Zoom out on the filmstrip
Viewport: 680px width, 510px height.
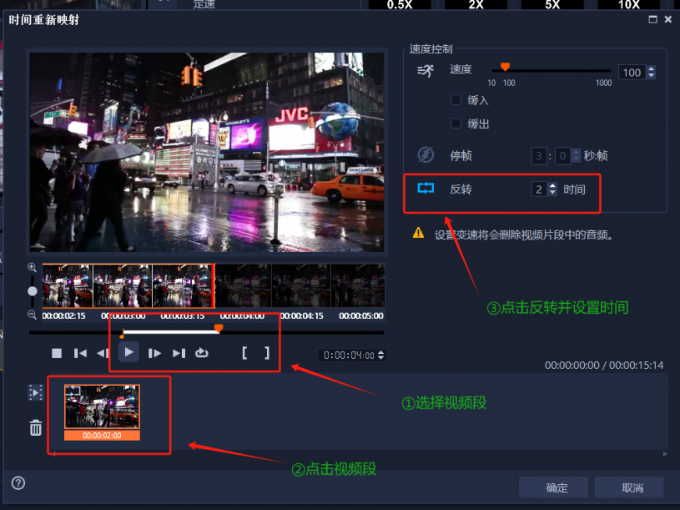[x=32, y=315]
